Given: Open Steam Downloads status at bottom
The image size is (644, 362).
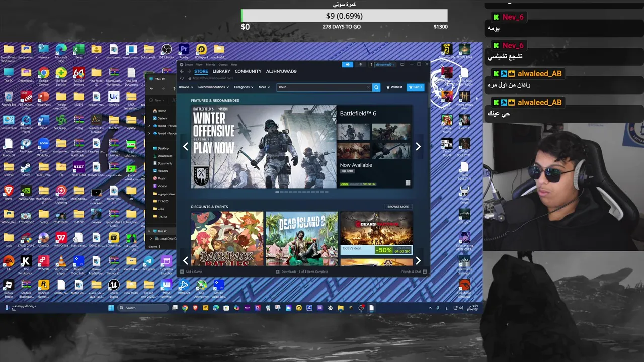Looking at the screenshot, I should [302, 271].
